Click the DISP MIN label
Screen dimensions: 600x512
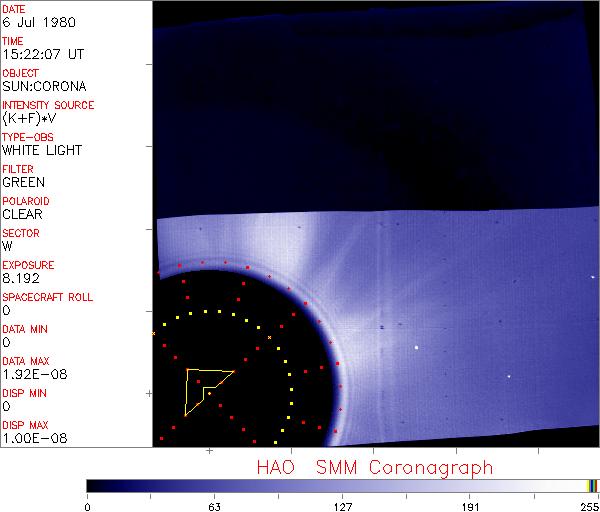[24, 393]
